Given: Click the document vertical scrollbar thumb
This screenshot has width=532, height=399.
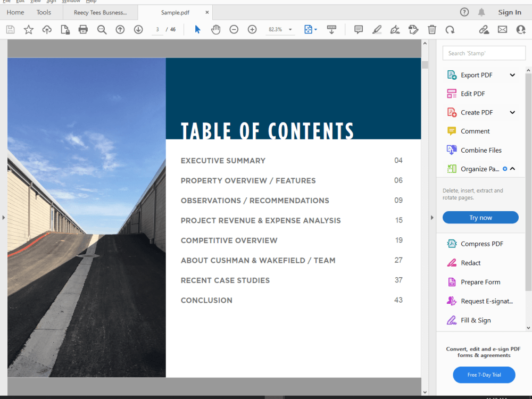Looking at the screenshot, I should pyautogui.click(x=425, y=64).
